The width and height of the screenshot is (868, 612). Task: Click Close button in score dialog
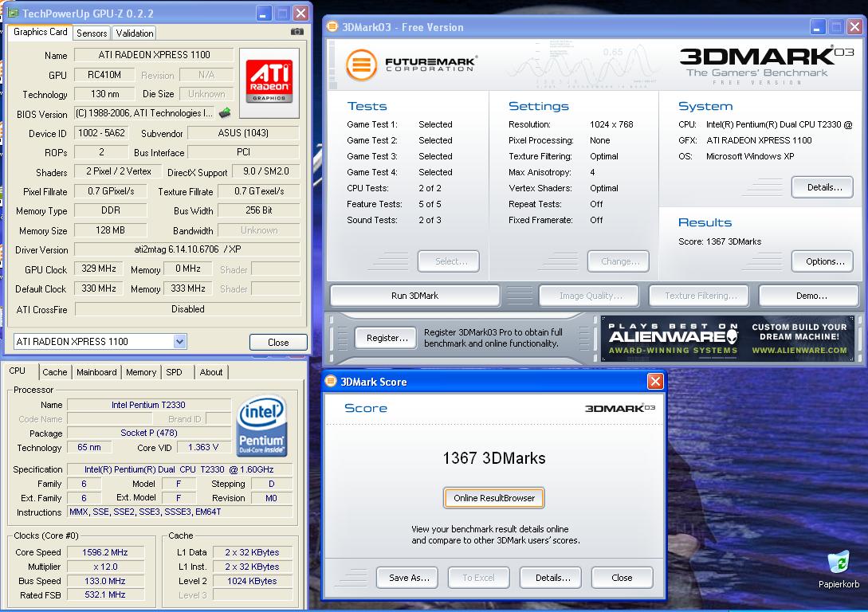[x=622, y=578]
